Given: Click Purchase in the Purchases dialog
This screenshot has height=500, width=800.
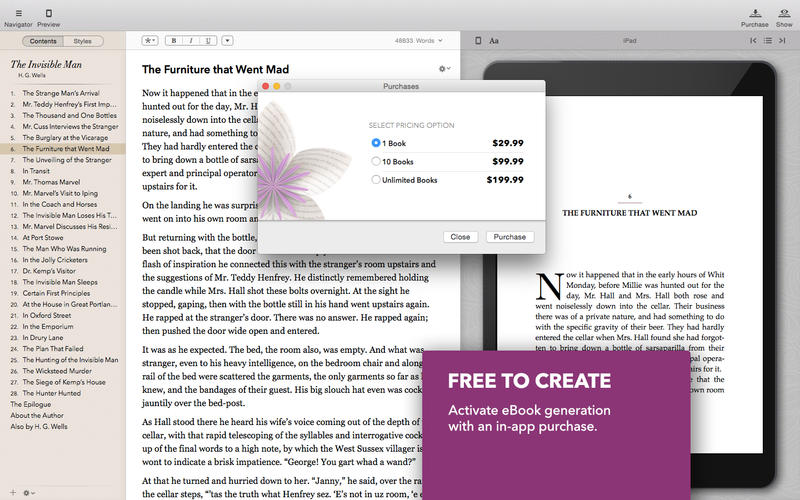Looking at the screenshot, I should (510, 237).
